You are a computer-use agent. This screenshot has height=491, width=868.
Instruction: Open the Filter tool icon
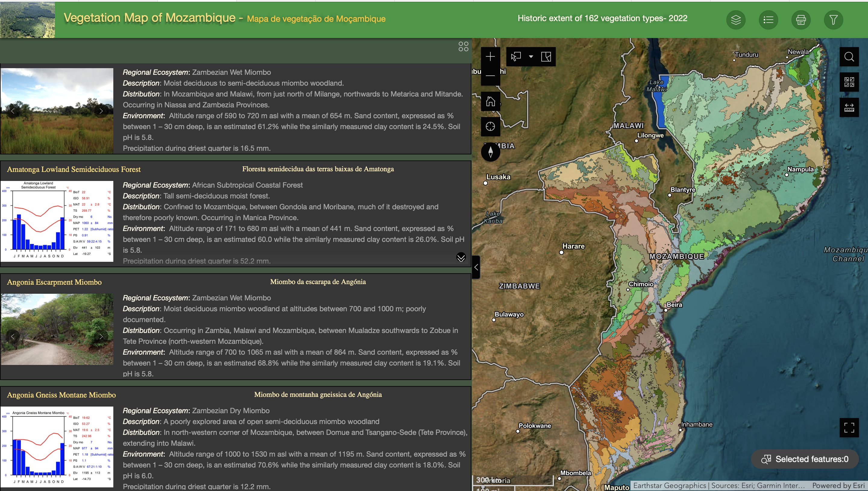[834, 20]
